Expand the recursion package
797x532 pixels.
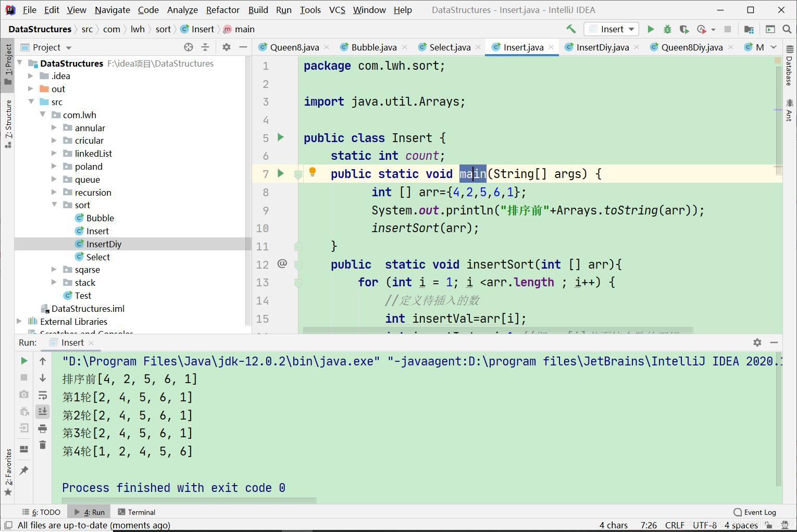[x=54, y=192]
